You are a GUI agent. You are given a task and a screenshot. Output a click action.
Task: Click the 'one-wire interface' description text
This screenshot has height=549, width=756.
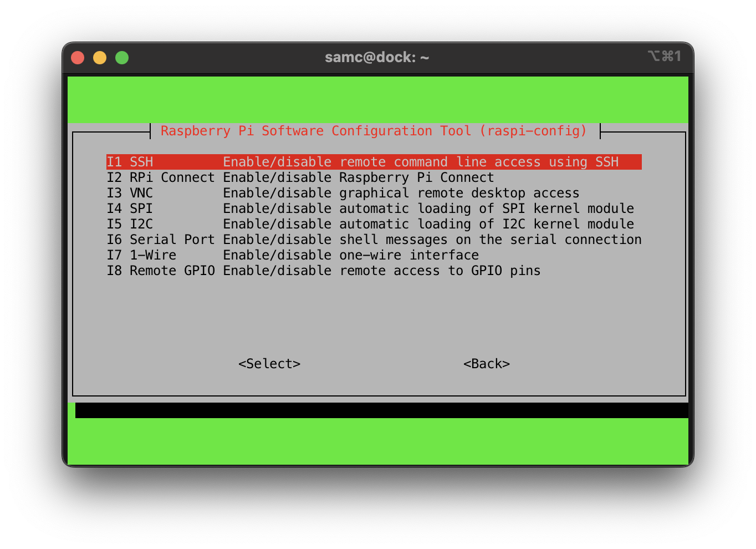(x=409, y=255)
